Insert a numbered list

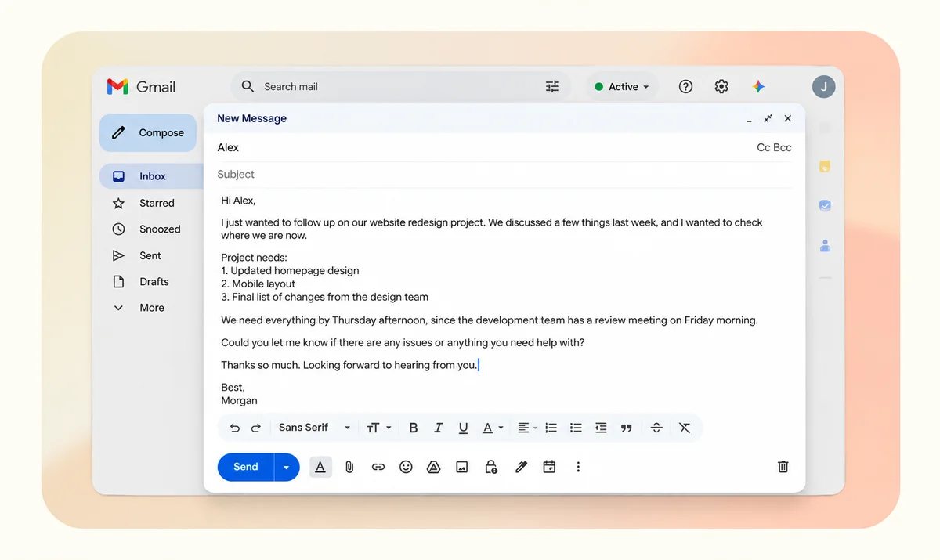pos(551,428)
